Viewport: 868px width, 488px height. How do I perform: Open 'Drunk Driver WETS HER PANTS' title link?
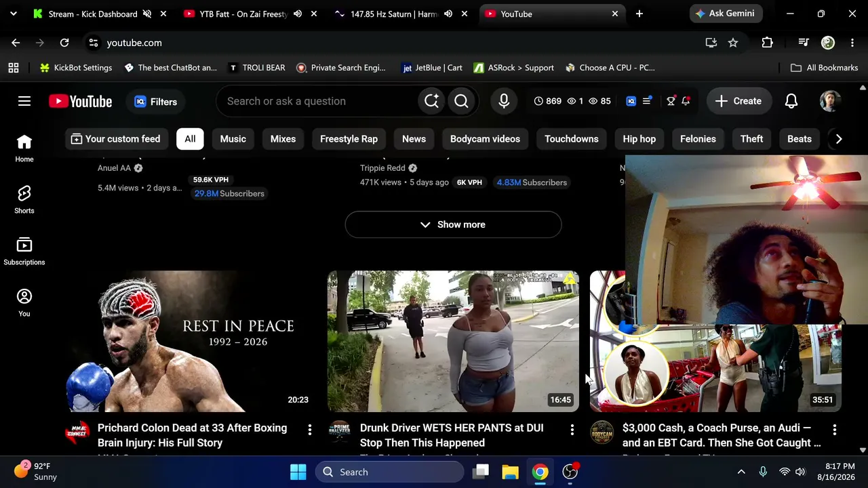tap(452, 435)
